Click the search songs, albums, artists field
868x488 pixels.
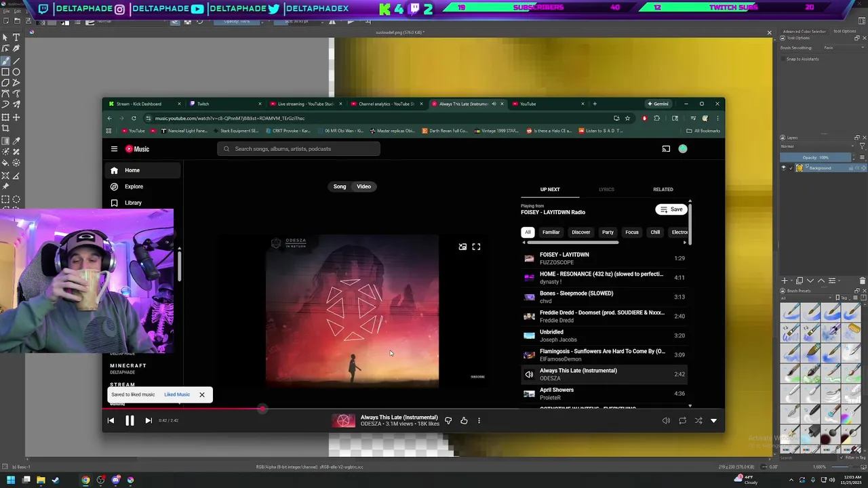298,149
